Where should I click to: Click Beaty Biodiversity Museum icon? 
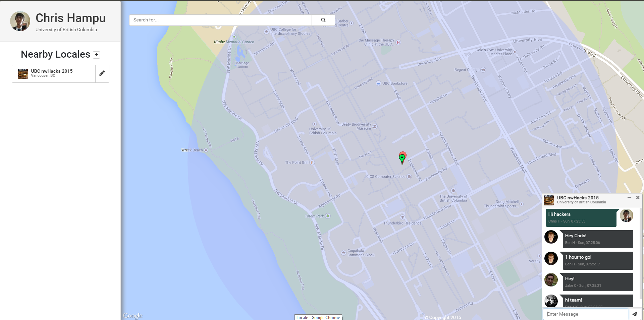(375, 126)
